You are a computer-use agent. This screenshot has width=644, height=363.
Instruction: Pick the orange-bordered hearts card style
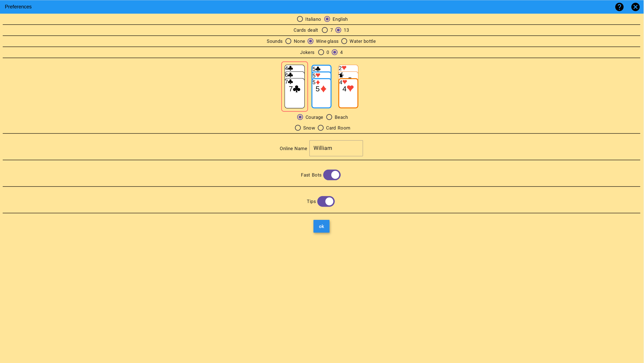click(x=348, y=86)
